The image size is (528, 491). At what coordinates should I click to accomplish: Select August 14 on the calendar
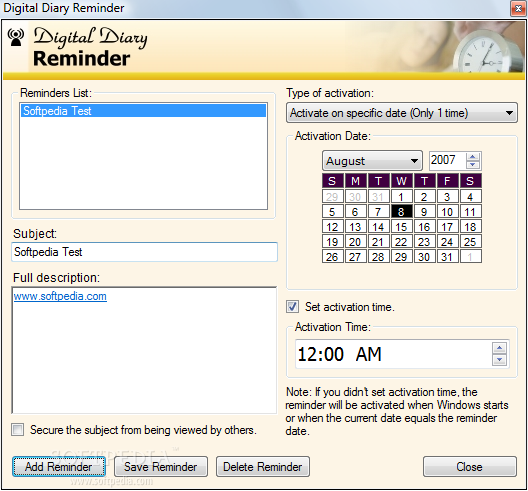tap(378, 227)
